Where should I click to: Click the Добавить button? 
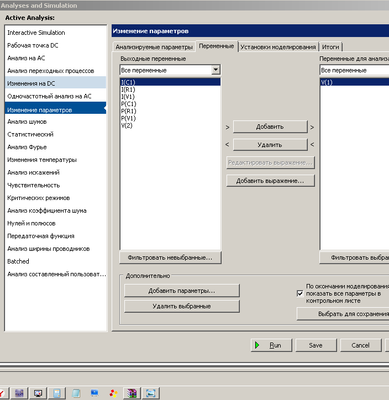point(270,127)
